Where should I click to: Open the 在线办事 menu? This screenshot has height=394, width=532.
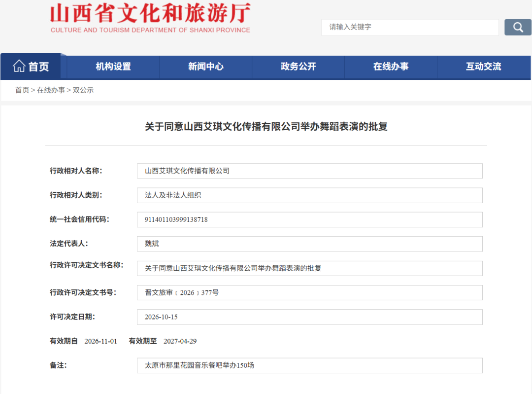(391, 67)
